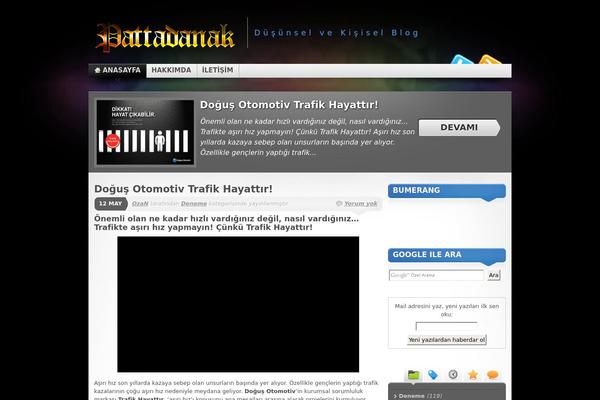This screenshot has height=400, width=600.
Task: Expand the Deneme (119) category item
Action: pos(418,396)
